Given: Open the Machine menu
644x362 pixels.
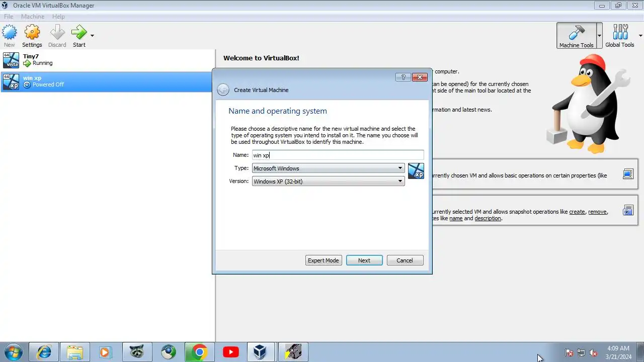Looking at the screenshot, I should click(33, 17).
